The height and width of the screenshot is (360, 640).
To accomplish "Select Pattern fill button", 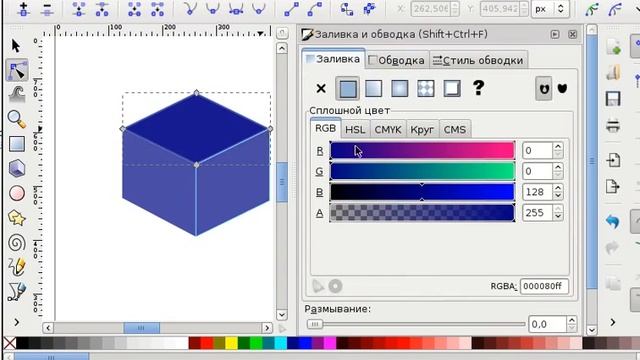I will coord(426,88).
